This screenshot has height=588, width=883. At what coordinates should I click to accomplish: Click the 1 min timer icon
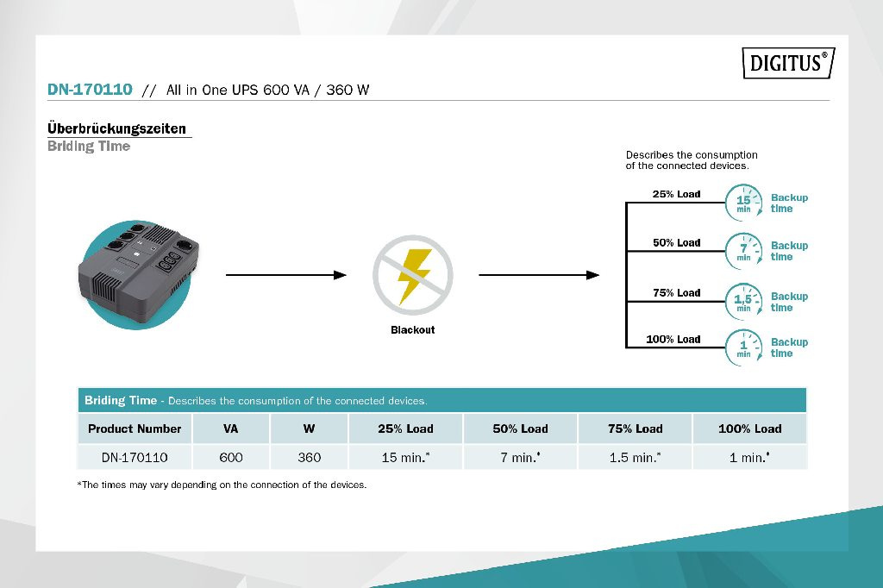pyautogui.click(x=743, y=347)
